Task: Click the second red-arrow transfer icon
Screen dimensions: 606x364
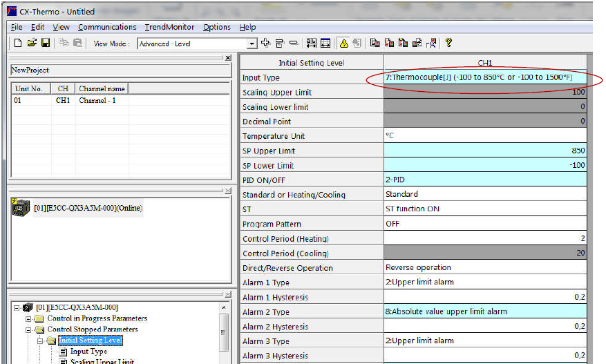Action: tap(389, 43)
